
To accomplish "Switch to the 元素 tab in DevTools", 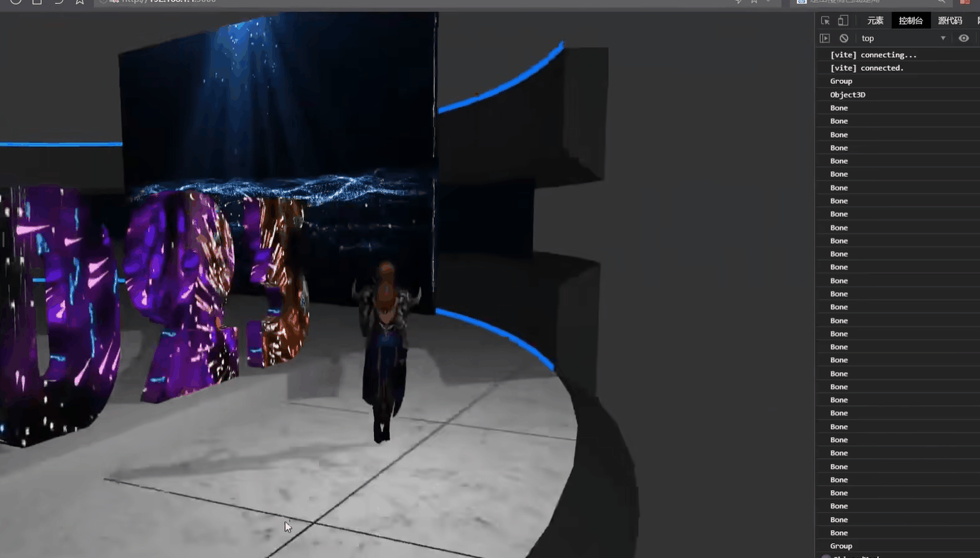I will [x=875, y=21].
